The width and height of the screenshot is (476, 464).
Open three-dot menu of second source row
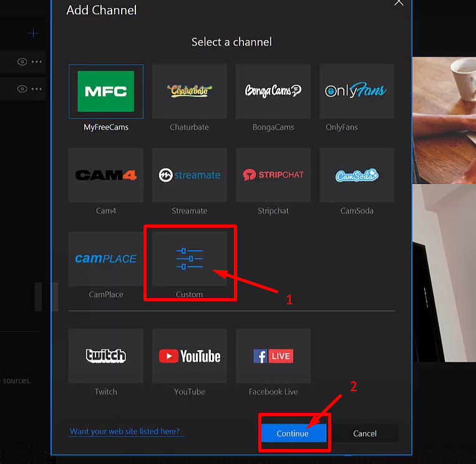pos(36,89)
